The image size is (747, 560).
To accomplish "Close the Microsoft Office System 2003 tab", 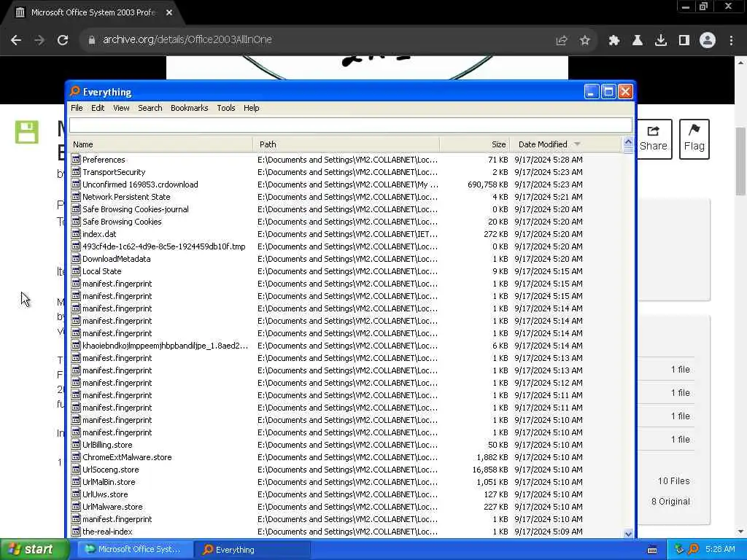I will point(169,12).
